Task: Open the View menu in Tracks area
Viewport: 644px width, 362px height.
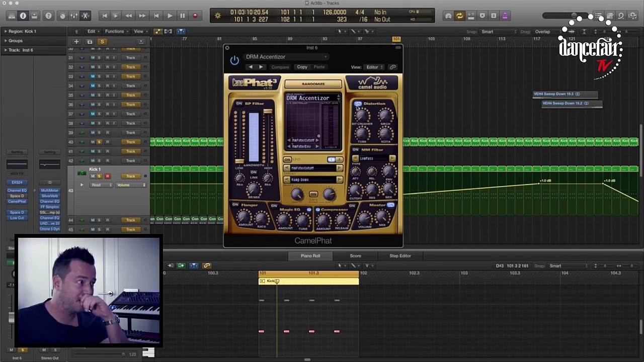Action: [140, 31]
